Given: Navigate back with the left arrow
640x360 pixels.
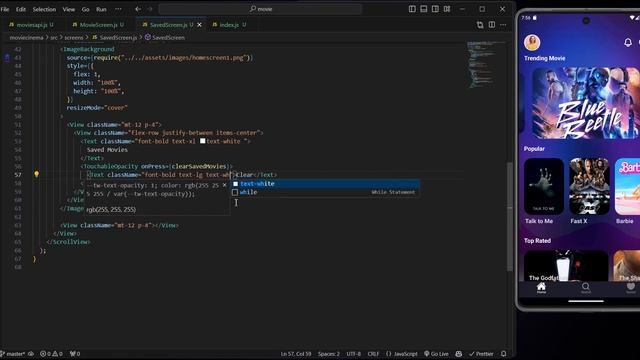Looking at the screenshot, I should click(138, 9).
